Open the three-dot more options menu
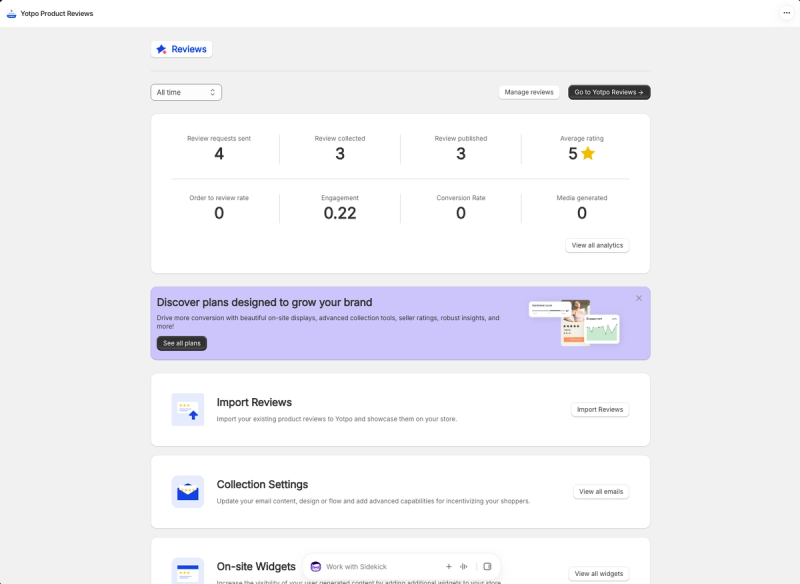800x584 pixels. tap(786, 13)
